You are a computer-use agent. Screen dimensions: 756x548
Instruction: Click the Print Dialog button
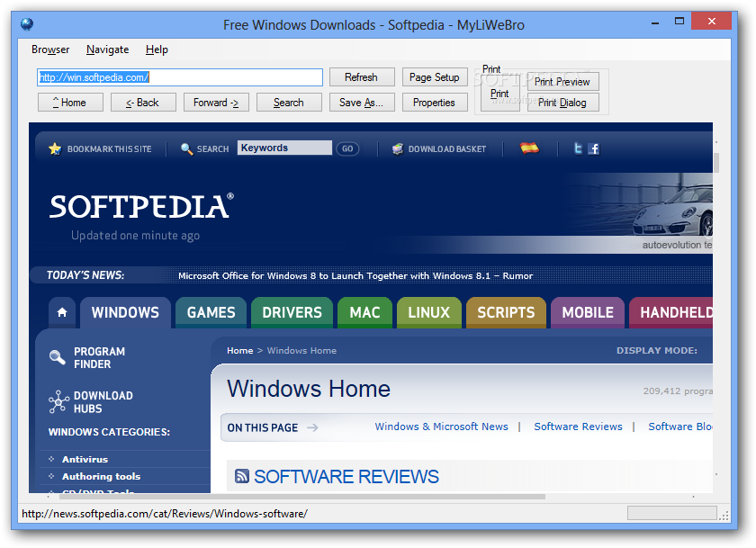562,103
